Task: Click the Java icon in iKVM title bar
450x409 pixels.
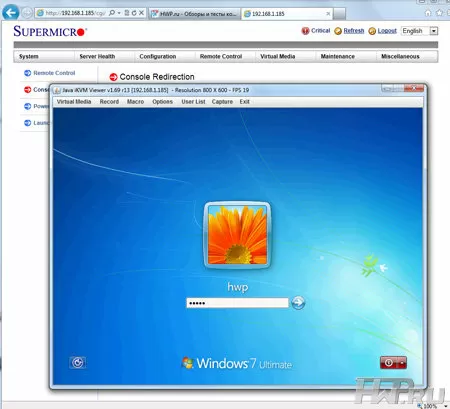Action: point(57,90)
